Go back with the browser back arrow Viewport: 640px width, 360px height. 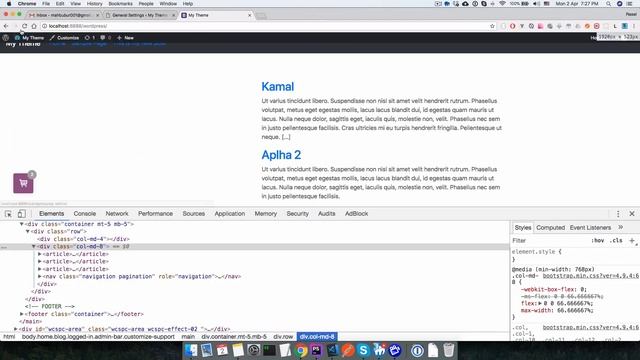pyautogui.click(x=6, y=26)
